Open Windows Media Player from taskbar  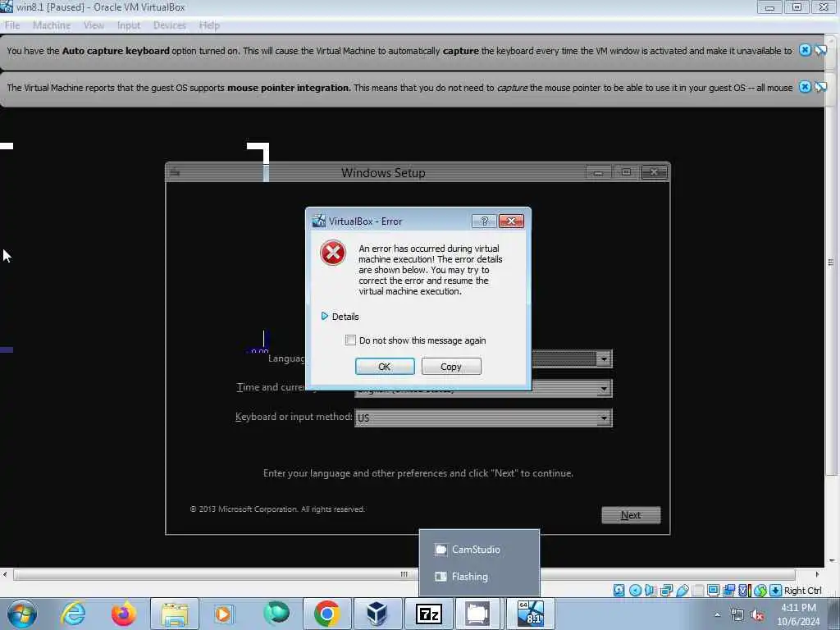tap(225, 614)
